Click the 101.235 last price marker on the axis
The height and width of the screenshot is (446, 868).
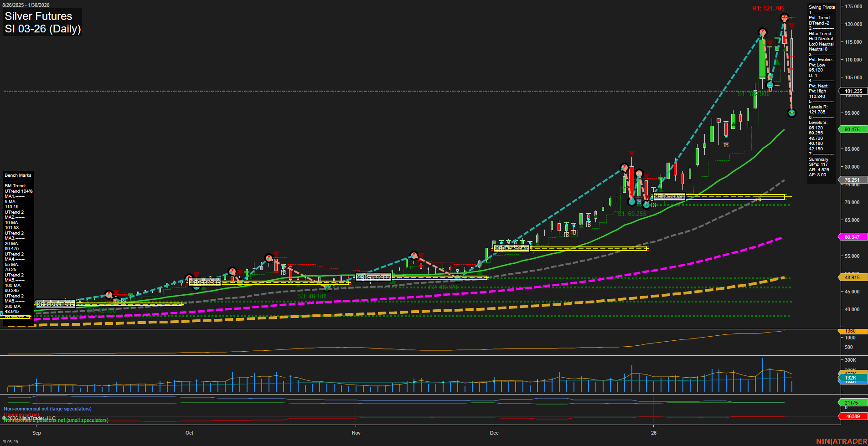(x=854, y=91)
